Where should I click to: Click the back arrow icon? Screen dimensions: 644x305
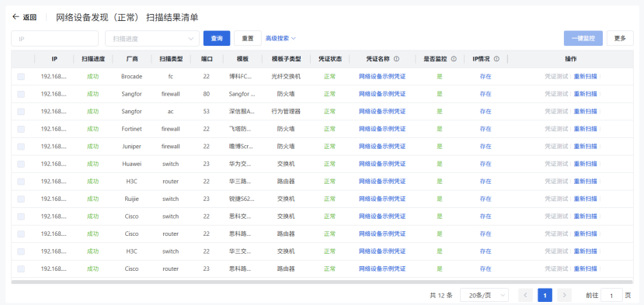[x=16, y=17]
